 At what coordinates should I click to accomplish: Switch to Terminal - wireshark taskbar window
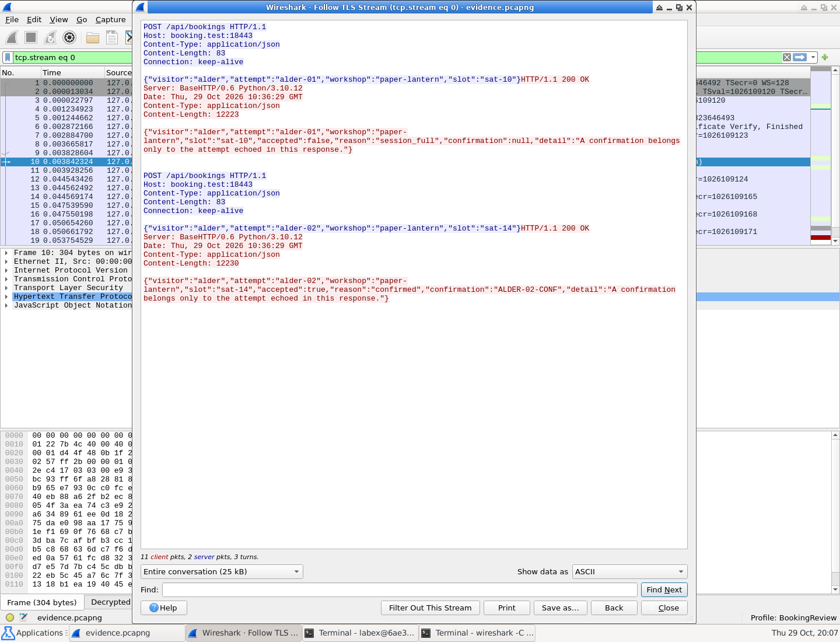477,633
